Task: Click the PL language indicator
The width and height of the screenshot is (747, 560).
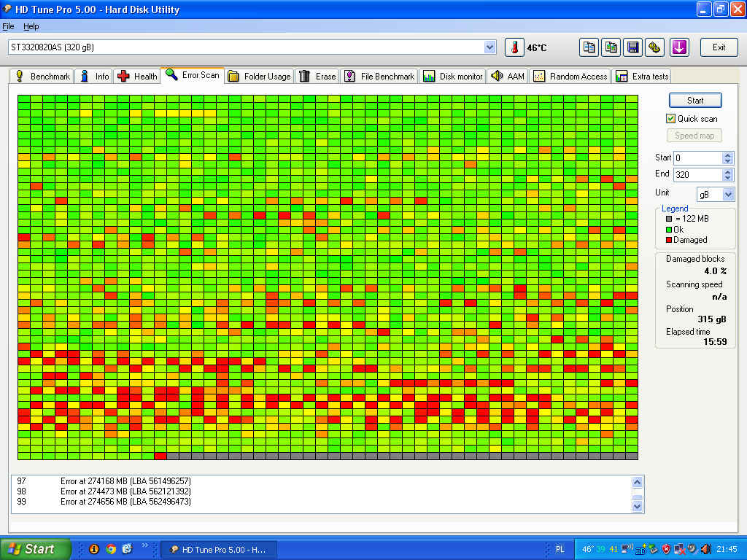Action: pyautogui.click(x=560, y=550)
